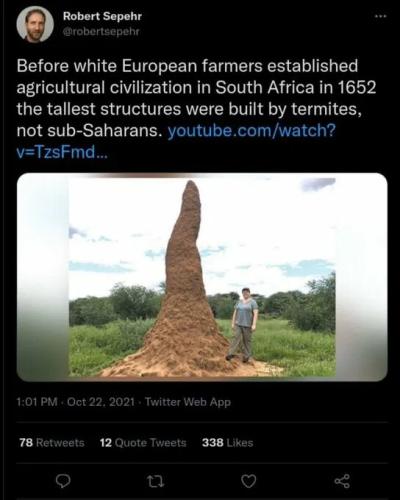
Task: Click the Oct 22, 2021 date
Action: click(101, 402)
